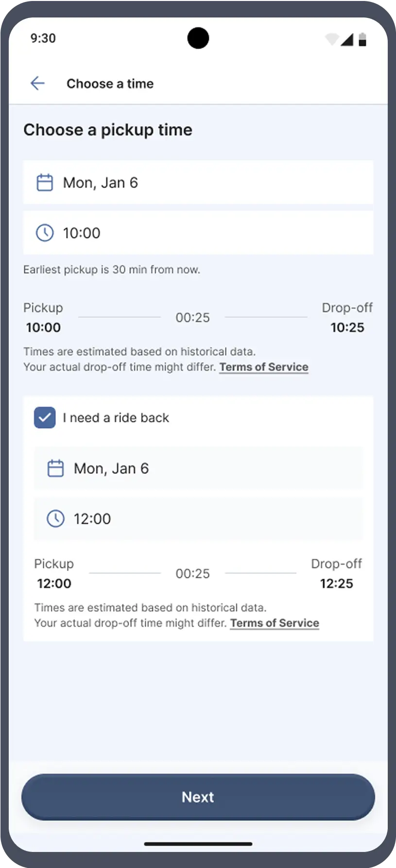Screen dimensions: 396x868
Task: Tap the battery status icon
Action: [x=362, y=39]
